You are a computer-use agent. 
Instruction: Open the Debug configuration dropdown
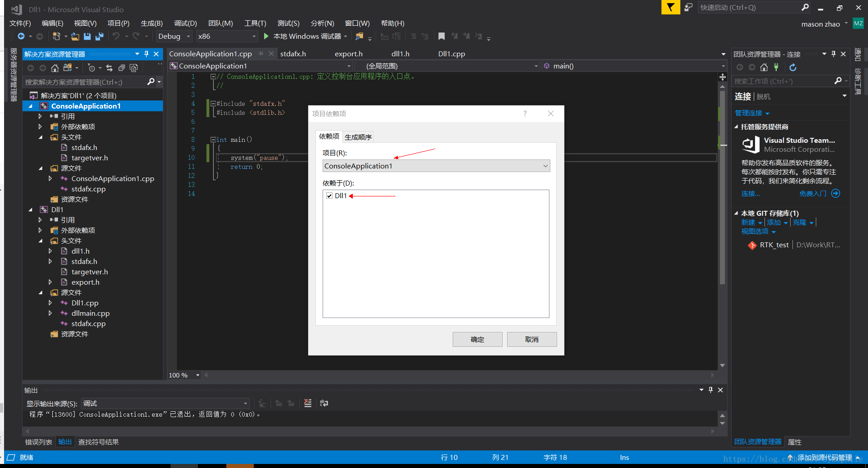tap(174, 36)
